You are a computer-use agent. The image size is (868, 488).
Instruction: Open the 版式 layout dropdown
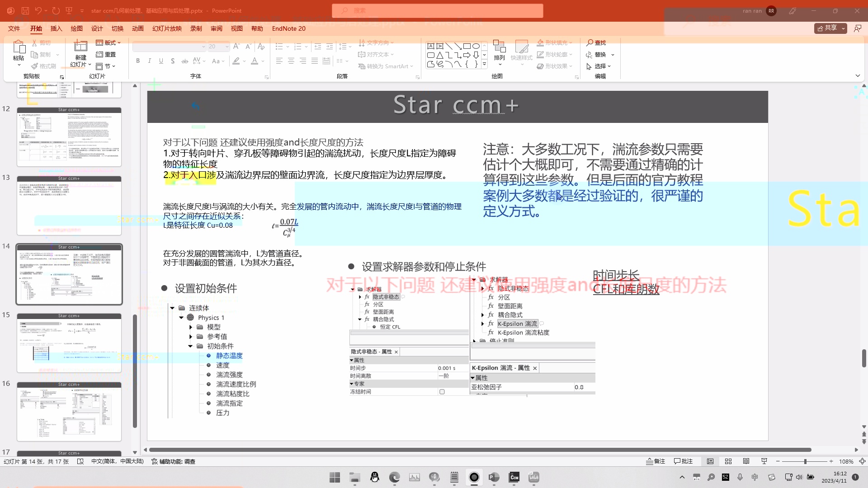108,42
